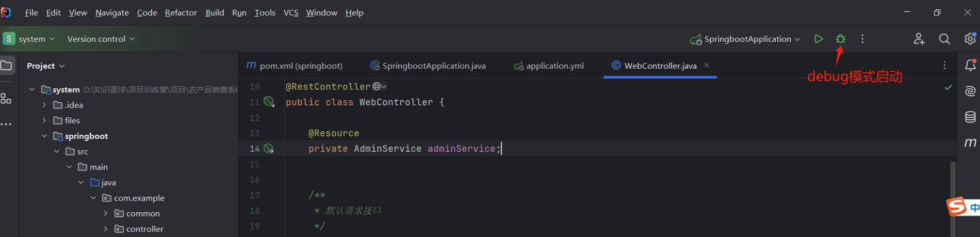Click the Sogou input method icon

point(957,207)
